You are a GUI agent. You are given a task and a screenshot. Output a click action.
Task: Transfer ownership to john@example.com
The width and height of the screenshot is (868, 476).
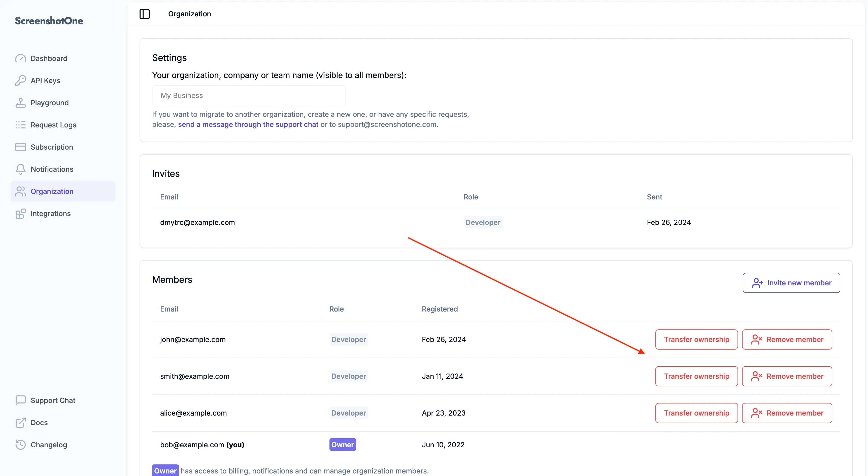coord(696,339)
